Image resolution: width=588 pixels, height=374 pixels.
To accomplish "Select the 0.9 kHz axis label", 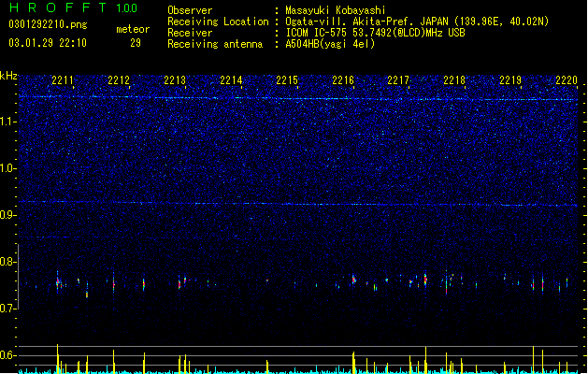I will click(x=7, y=215).
